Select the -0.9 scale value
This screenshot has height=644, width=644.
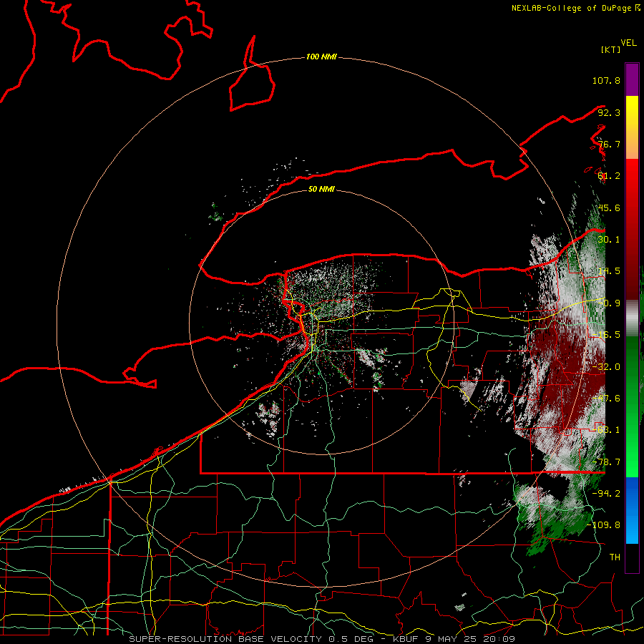point(609,303)
